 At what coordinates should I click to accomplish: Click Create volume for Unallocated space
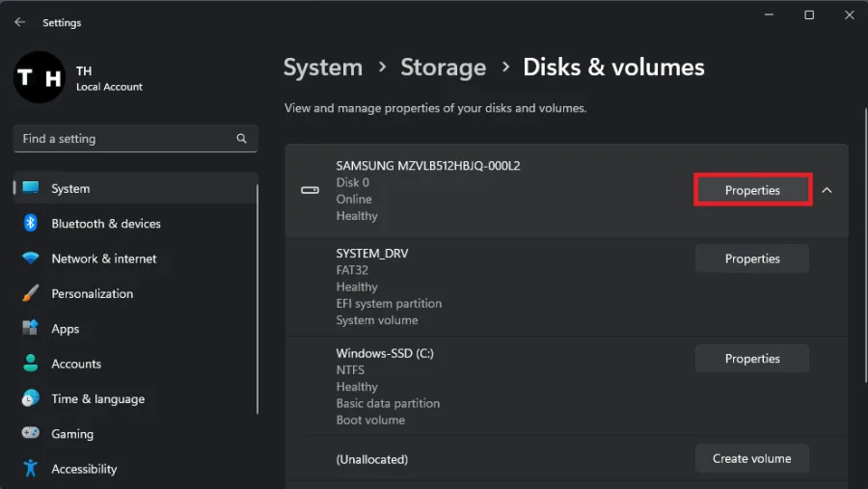pos(752,458)
